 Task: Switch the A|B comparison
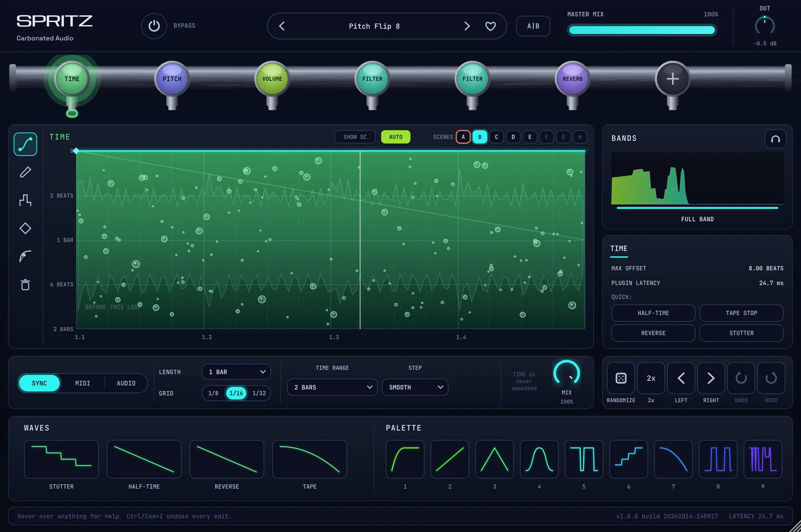coord(533,26)
